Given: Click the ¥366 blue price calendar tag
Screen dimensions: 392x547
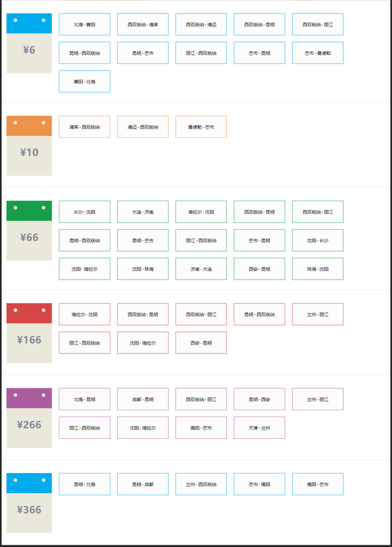Looking at the screenshot, I should click(x=29, y=503).
